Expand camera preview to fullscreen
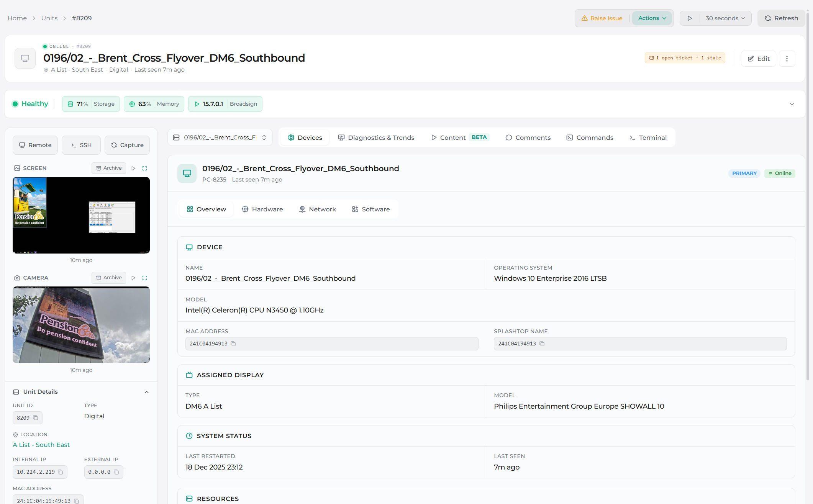 [x=144, y=278]
